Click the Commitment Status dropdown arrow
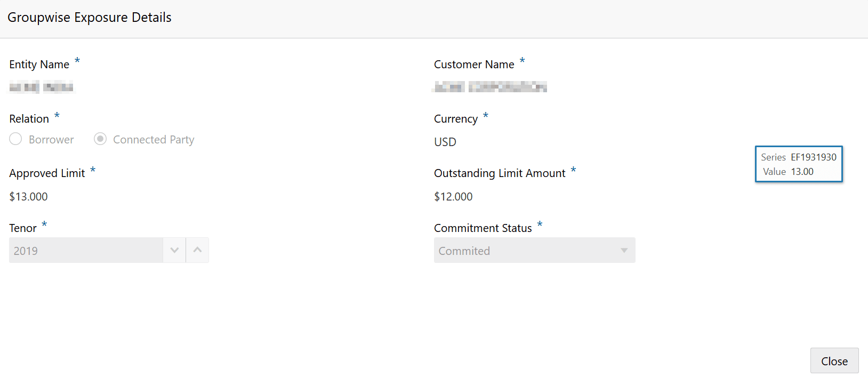This screenshot has height=385, width=868. pyautogui.click(x=624, y=251)
